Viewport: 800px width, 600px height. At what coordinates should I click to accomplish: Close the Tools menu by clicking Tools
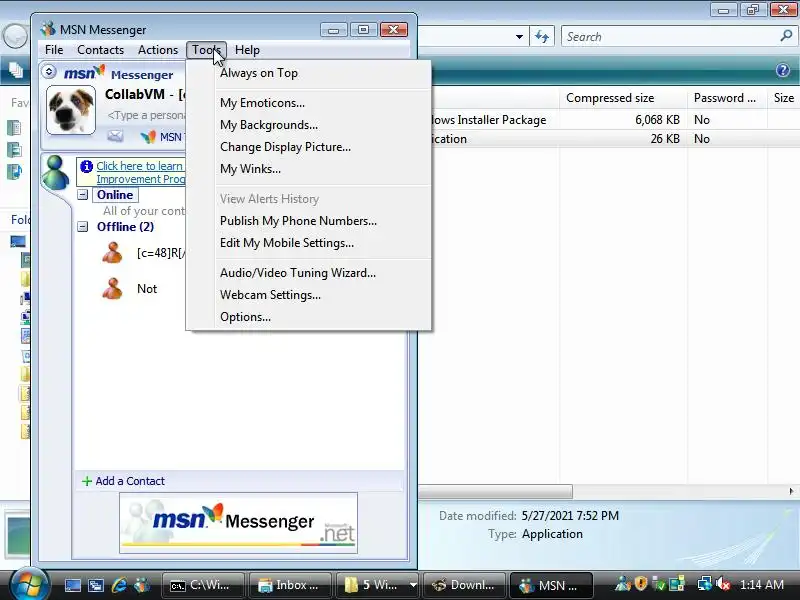point(206,50)
